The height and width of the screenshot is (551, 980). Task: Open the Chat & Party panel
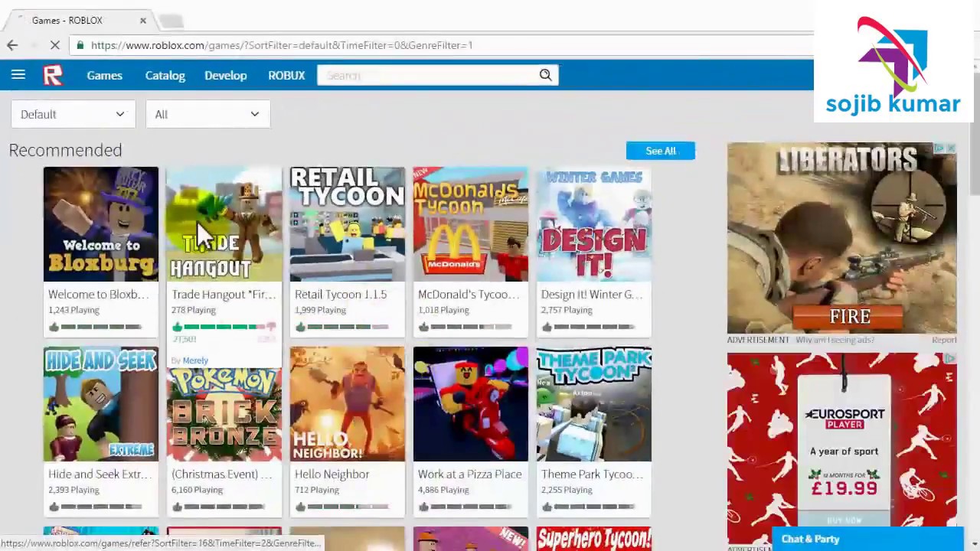[867, 540]
